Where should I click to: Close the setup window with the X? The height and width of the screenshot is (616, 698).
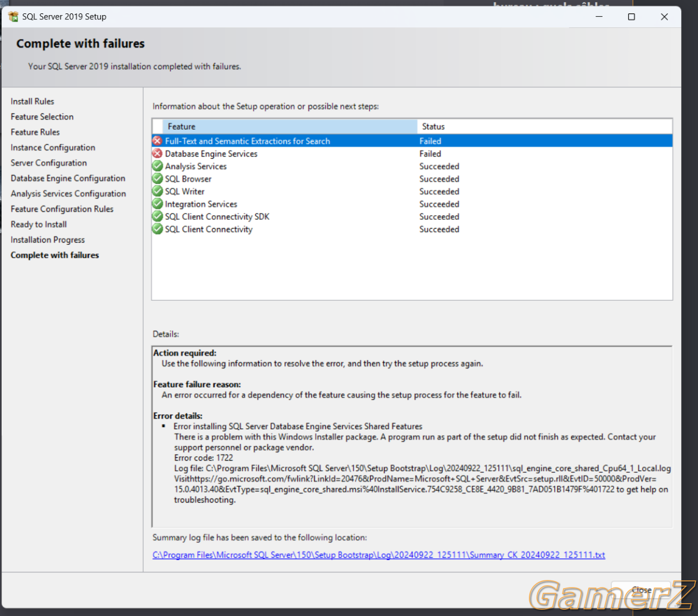click(664, 17)
